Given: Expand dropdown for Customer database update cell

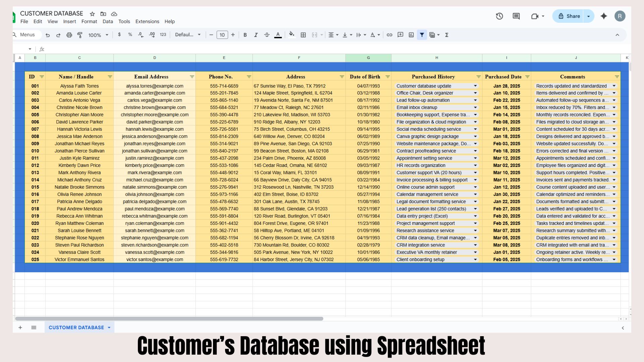Looking at the screenshot, I should tap(475, 86).
